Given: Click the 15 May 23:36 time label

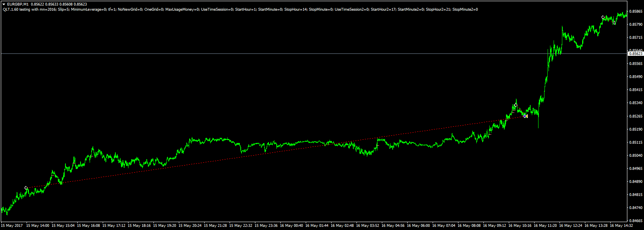Looking at the screenshot, I should coord(266,226).
